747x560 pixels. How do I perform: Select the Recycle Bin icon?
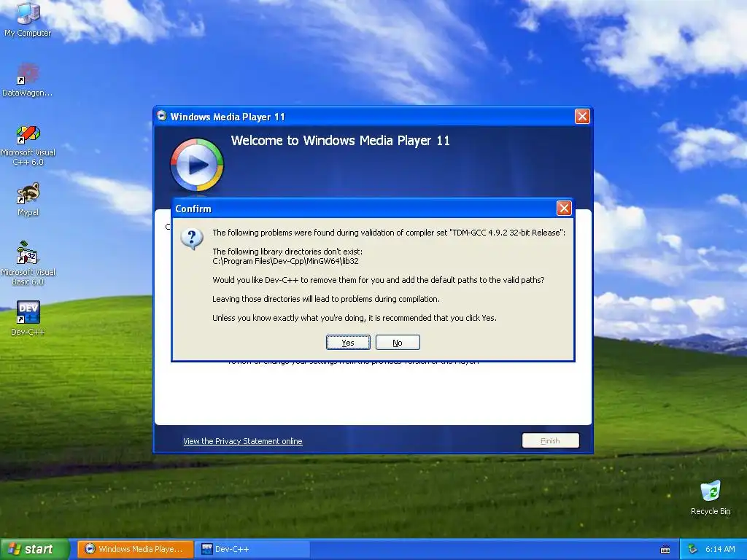point(711,497)
